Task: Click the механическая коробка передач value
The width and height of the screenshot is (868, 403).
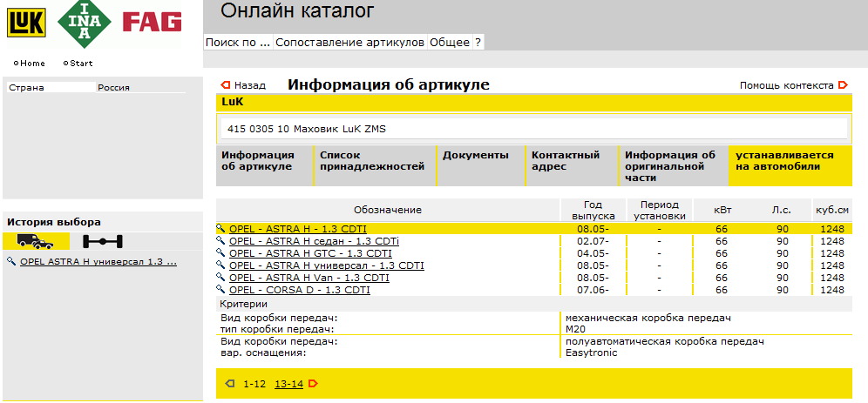Action: [x=648, y=318]
